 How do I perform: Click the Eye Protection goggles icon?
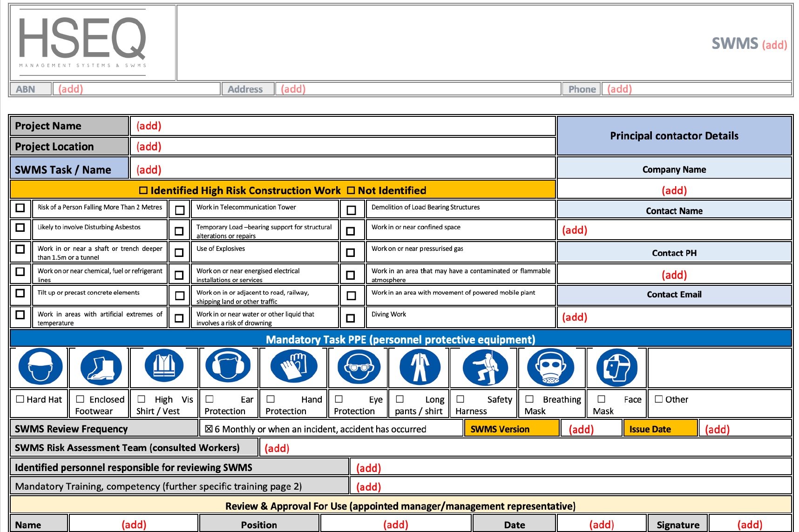(x=359, y=367)
